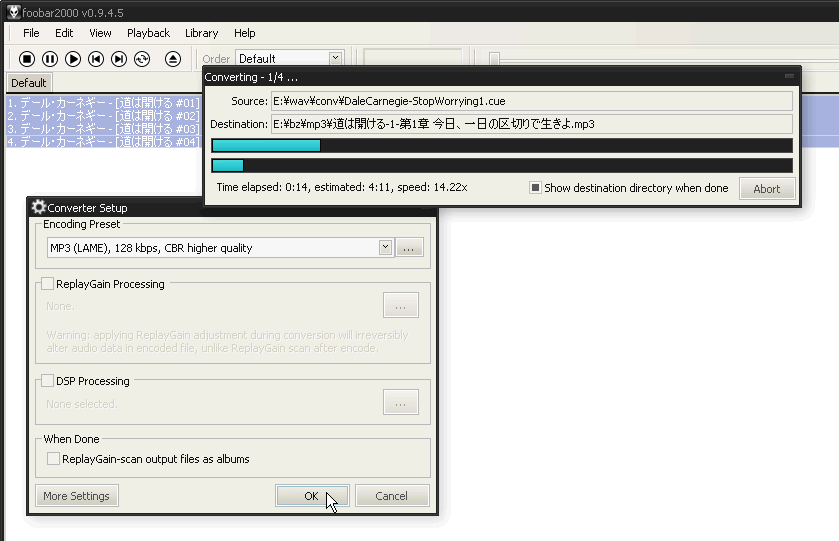Screen dimensions: 839x541
Task: Go to previous track button
Action: click(96, 59)
